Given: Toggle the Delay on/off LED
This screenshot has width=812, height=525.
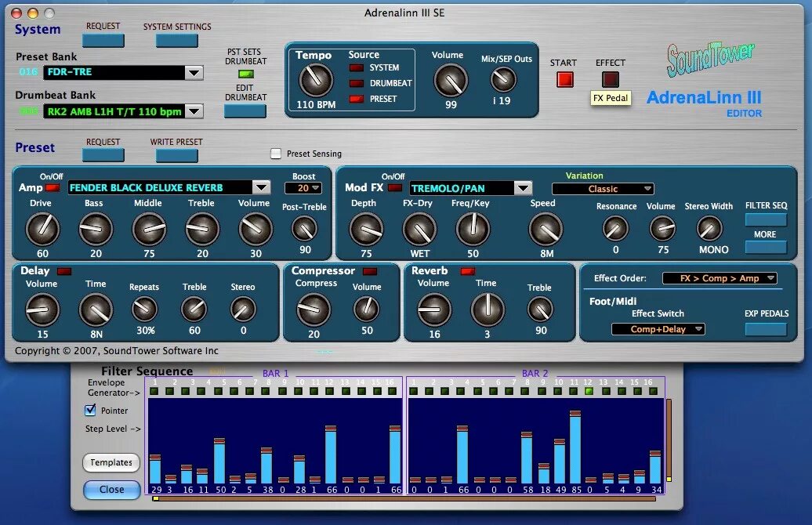Looking at the screenshot, I should (x=64, y=271).
